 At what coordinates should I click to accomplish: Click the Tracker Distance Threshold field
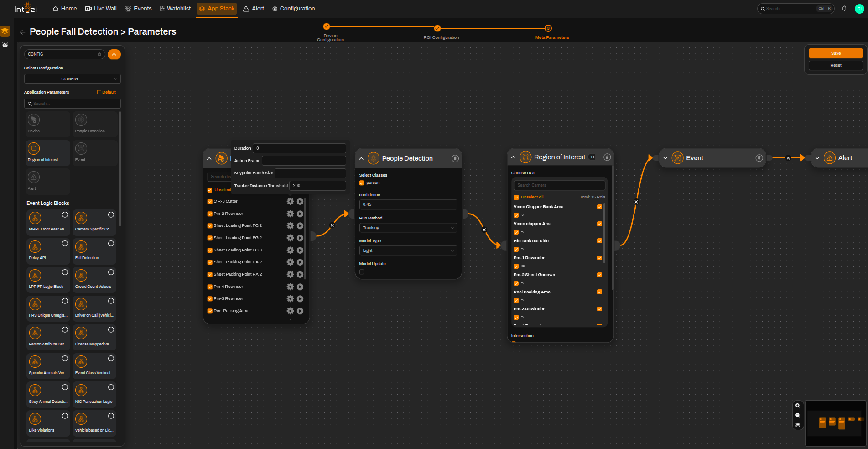[317, 186]
